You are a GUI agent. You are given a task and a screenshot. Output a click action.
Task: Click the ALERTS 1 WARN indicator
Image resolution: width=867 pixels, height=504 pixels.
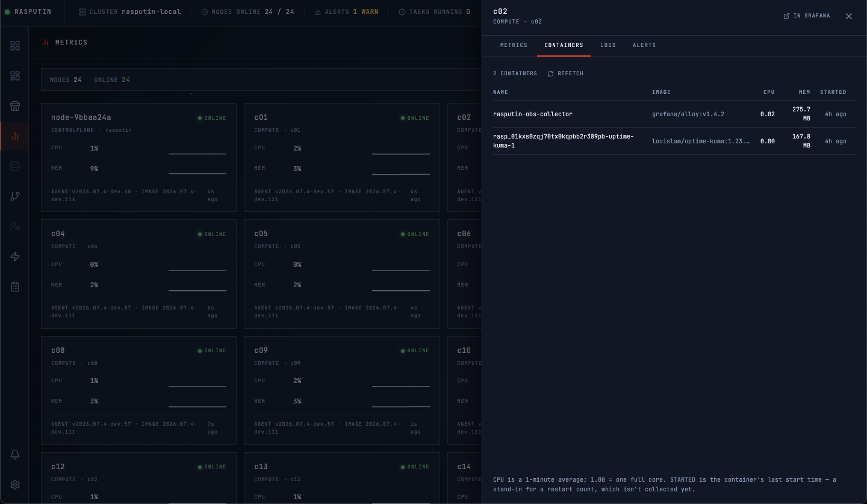pos(346,11)
